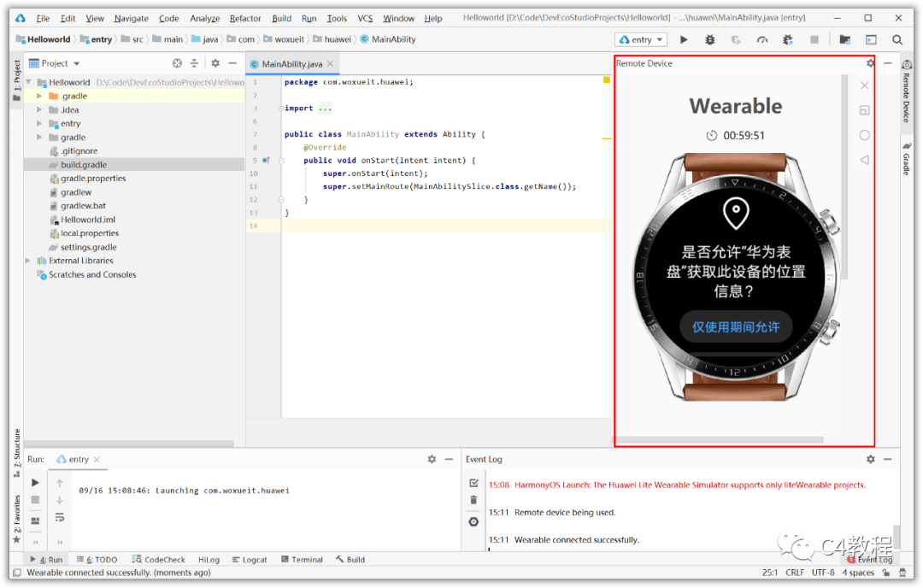Click the Attach debugger to process icon
923x588 pixels.
(788, 39)
